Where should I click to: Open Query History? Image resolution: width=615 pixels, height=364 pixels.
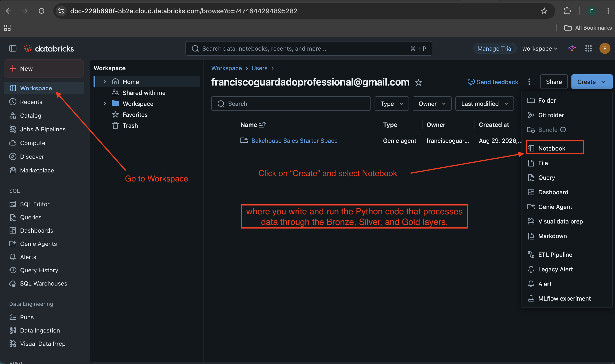pyautogui.click(x=44, y=270)
